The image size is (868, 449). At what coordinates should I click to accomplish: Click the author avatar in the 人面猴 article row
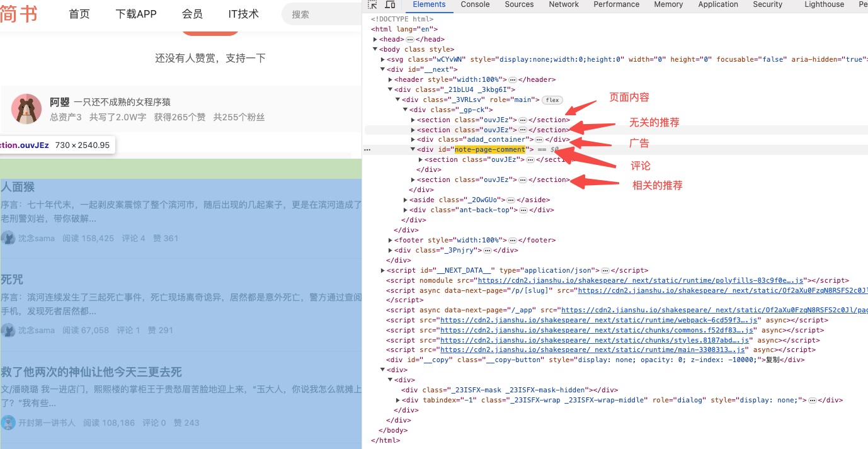(8, 238)
